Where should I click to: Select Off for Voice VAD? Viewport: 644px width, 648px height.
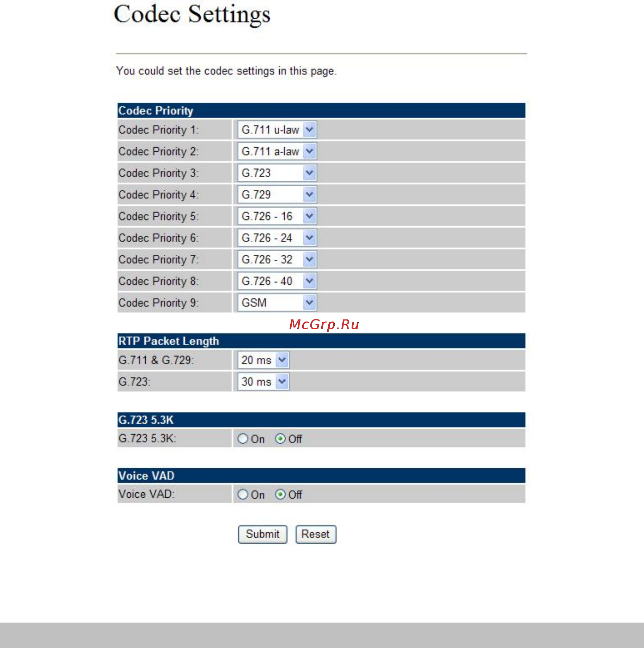pyautogui.click(x=280, y=494)
